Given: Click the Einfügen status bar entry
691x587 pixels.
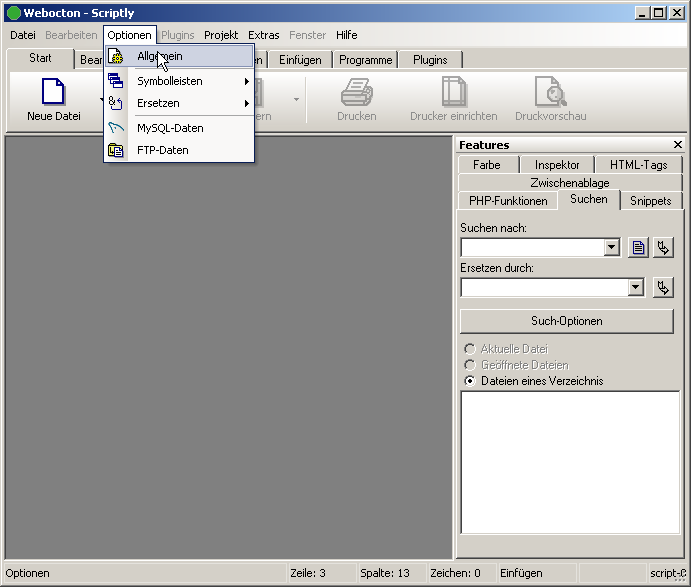Looking at the screenshot, I should pos(536,573).
